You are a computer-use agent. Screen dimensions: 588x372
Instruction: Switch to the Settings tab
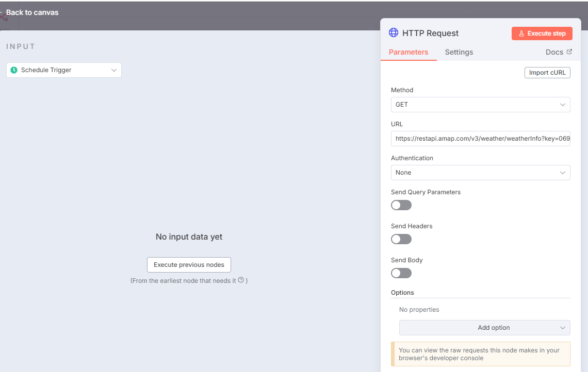pos(459,52)
